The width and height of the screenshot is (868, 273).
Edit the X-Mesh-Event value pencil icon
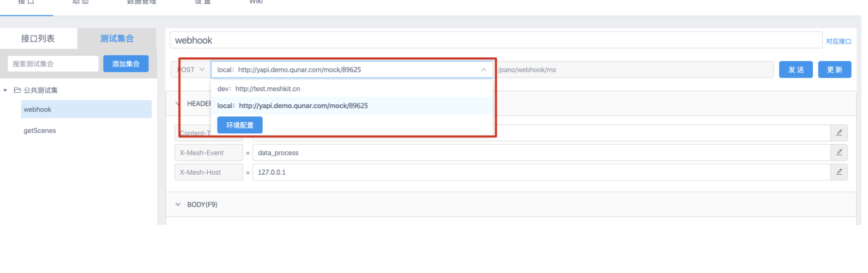(x=839, y=152)
